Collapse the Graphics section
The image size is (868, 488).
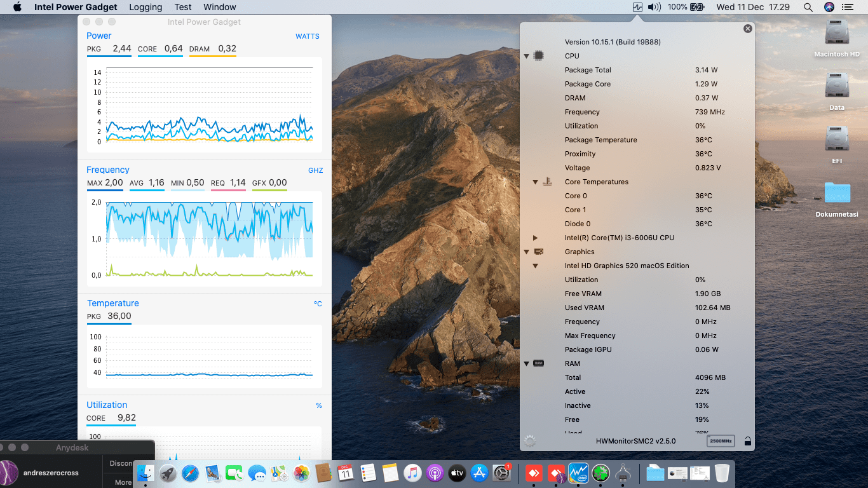tap(526, 252)
